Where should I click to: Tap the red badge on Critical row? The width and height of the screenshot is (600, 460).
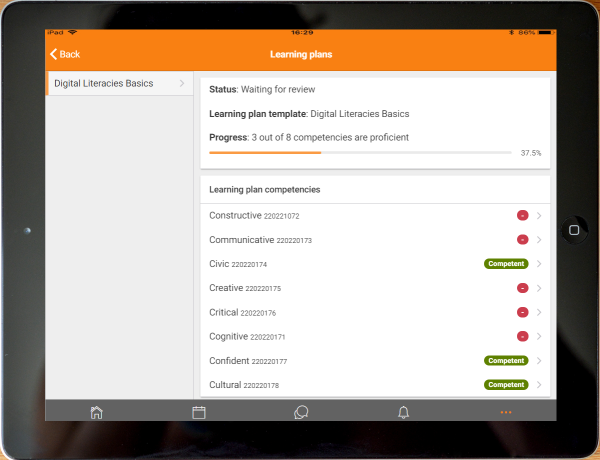coord(522,312)
